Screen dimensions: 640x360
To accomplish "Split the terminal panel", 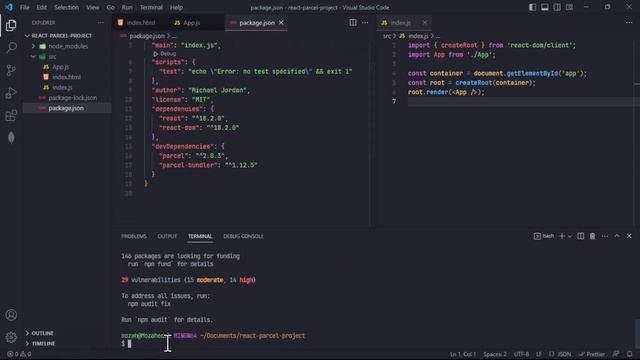I will (580, 236).
